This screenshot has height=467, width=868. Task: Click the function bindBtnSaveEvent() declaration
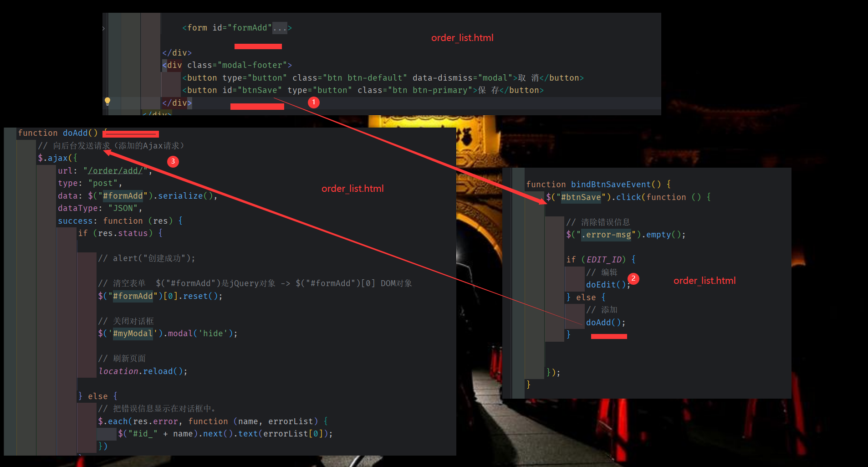(x=598, y=185)
